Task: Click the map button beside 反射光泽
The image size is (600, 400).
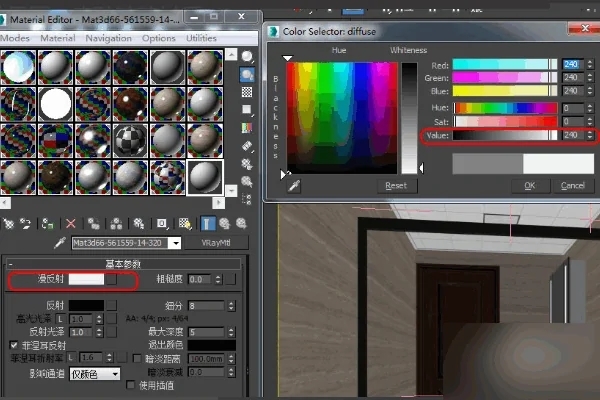Action: point(111,332)
